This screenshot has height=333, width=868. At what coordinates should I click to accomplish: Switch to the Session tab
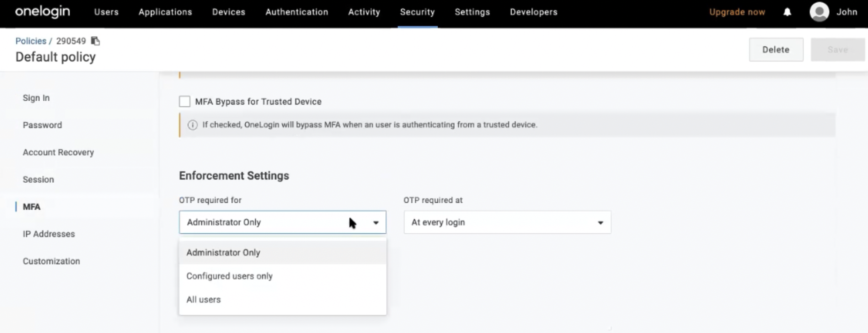(38, 179)
